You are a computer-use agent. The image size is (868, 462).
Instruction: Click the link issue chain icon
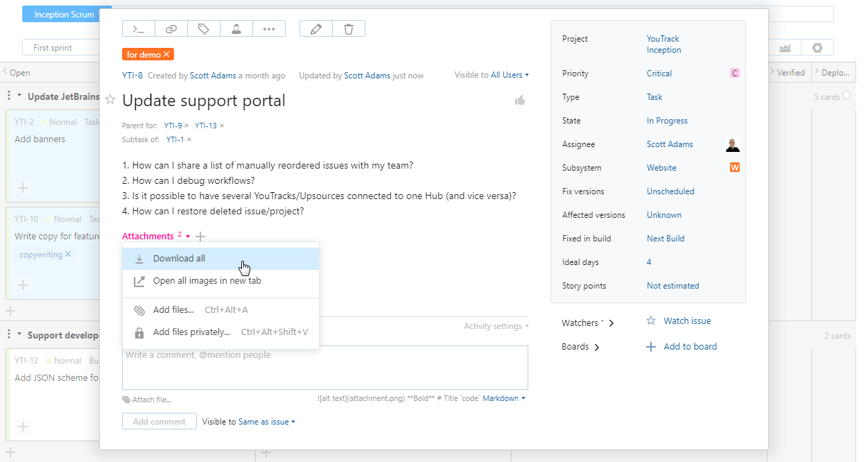[x=171, y=29]
